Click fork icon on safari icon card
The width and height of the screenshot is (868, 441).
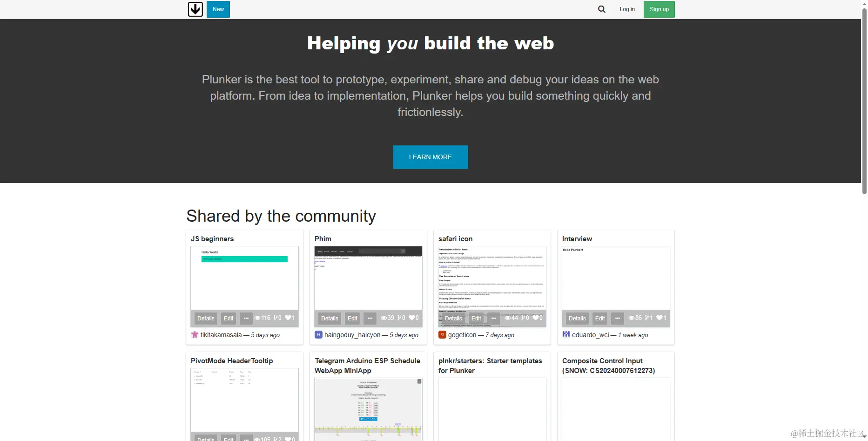(x=523, y=318)
